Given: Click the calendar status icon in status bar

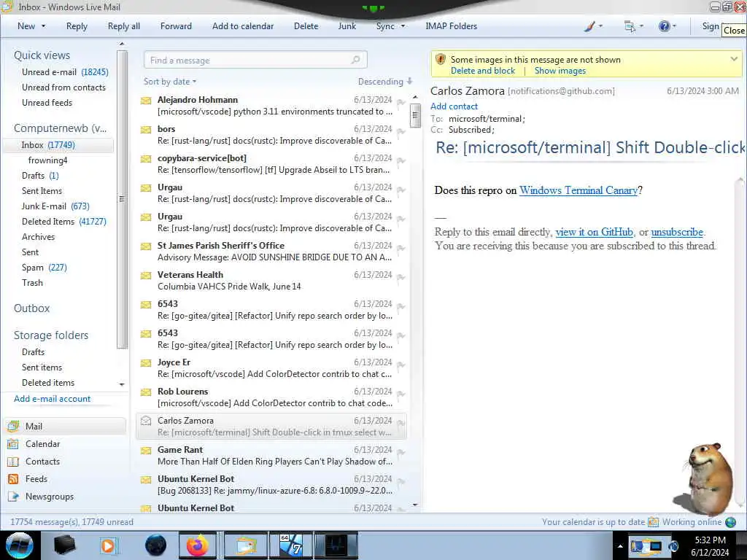Looking at the screenshot, I should click(653, 522).
